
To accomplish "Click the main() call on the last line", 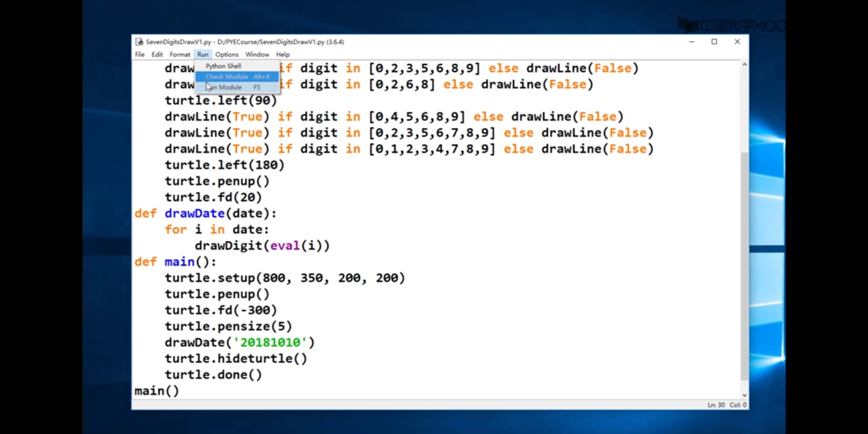I will [157, 391].
